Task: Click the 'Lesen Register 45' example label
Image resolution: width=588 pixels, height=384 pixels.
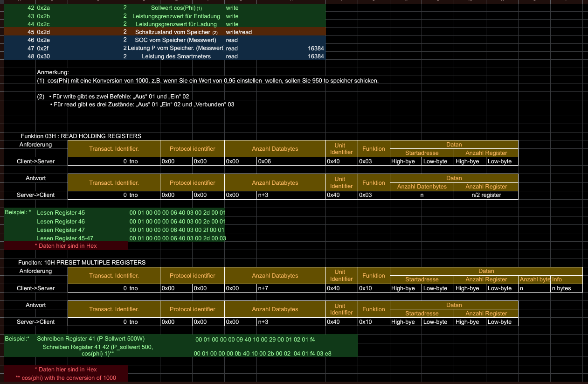Action: pyautogui.click(x=61, y=213)
